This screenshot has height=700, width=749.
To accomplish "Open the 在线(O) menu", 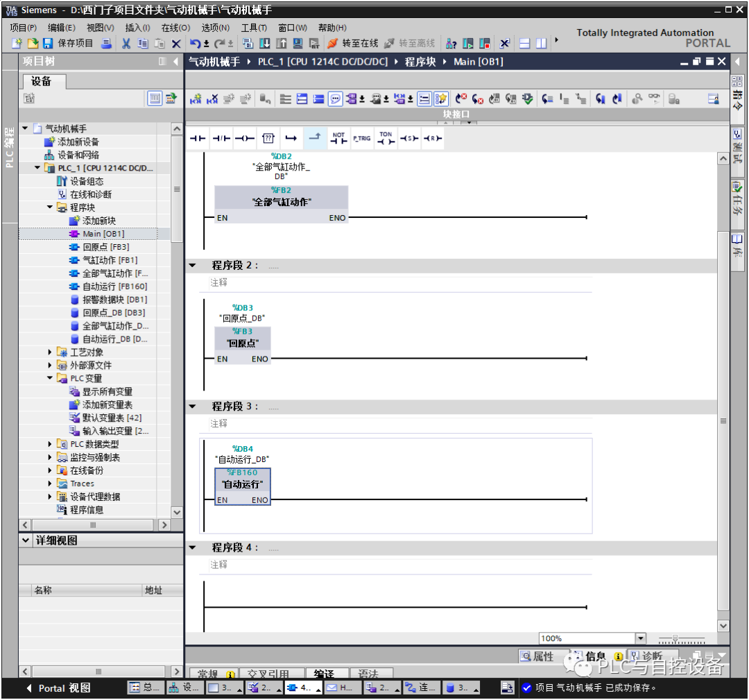I will click(175, 28).
